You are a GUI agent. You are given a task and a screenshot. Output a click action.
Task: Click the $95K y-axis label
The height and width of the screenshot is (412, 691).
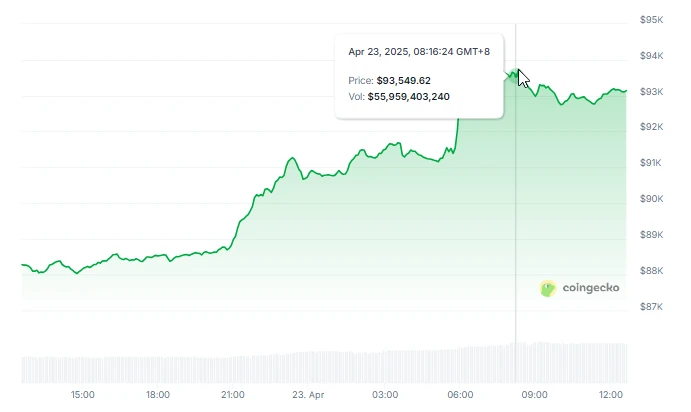(653, 20)
